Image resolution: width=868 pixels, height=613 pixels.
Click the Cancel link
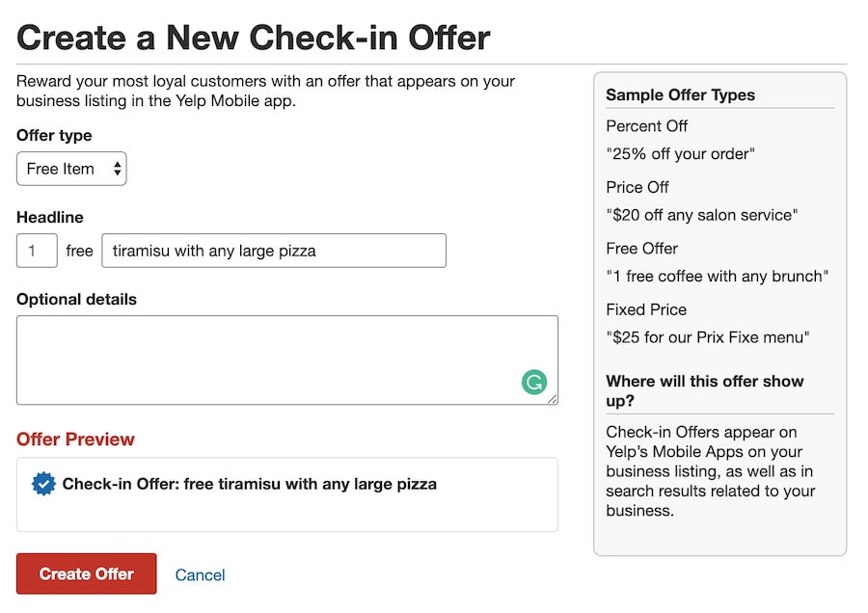click(x=200, y=574)
